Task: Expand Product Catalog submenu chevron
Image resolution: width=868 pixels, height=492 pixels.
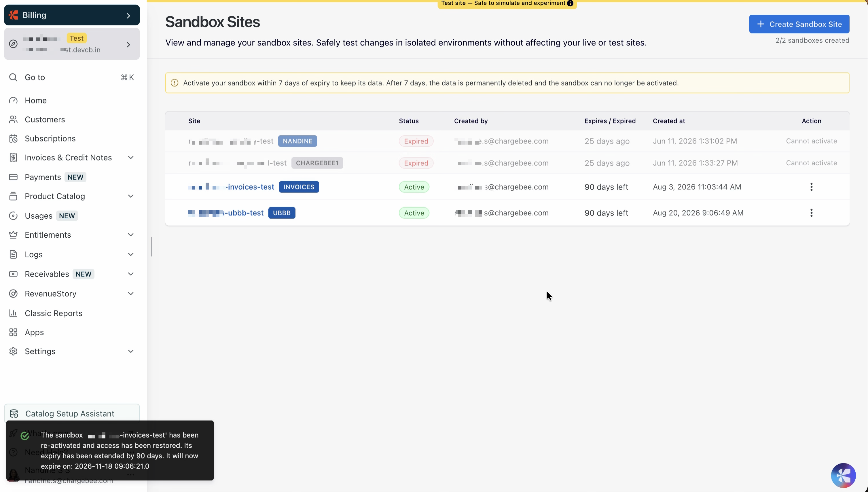Action: tap(131, 196)
